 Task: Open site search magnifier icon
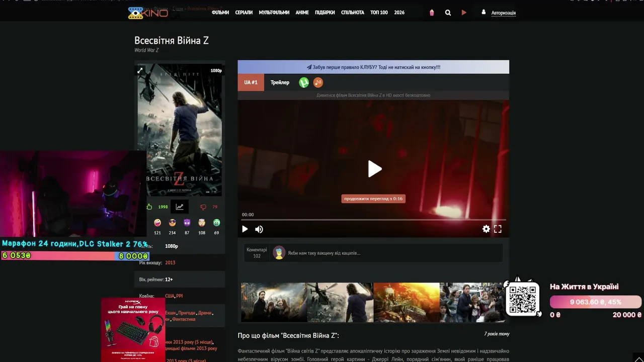448,13
